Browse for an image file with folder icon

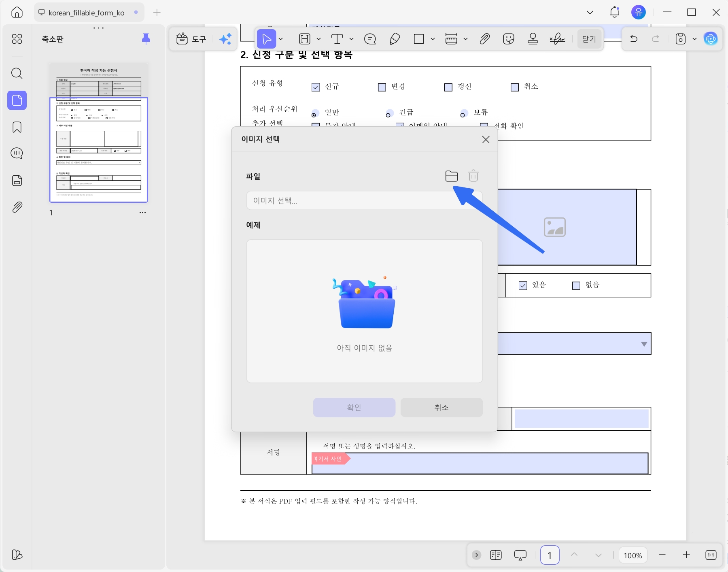click(451, 176)
